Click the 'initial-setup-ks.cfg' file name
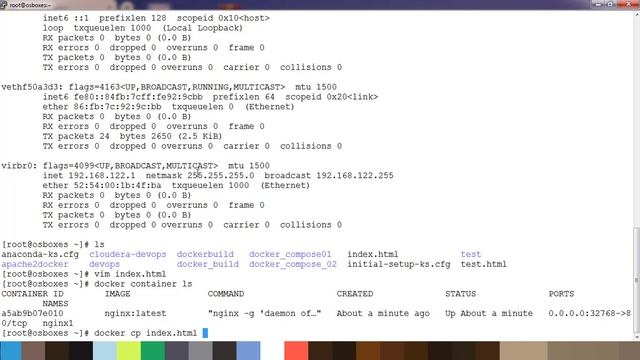The width and height of the screenshot is (640, 360). click(x=399, y=264)
